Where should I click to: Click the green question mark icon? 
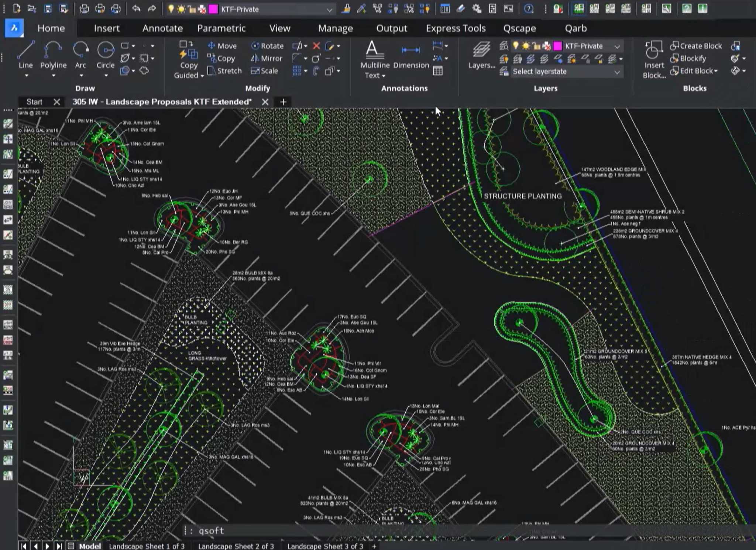(687, 8)
